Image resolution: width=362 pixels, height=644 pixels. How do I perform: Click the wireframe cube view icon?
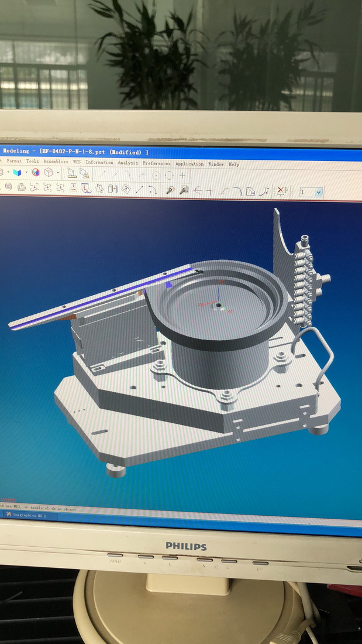(x=49, y=173)
